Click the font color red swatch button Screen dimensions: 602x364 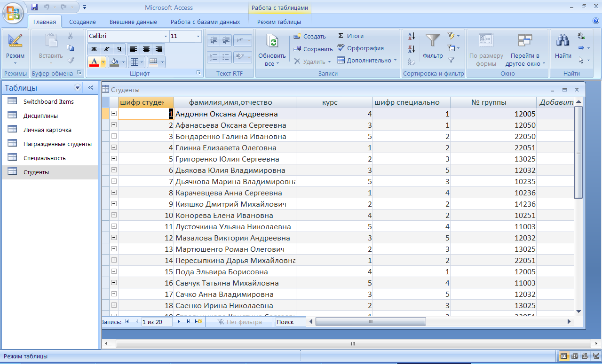tap(94, 62)
